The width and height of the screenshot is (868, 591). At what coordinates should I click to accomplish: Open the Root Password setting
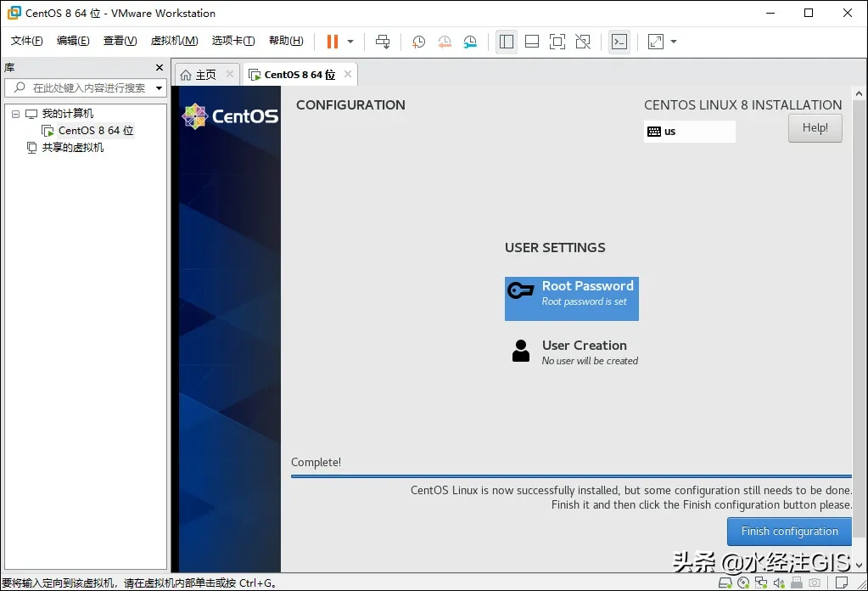[571, 299]
